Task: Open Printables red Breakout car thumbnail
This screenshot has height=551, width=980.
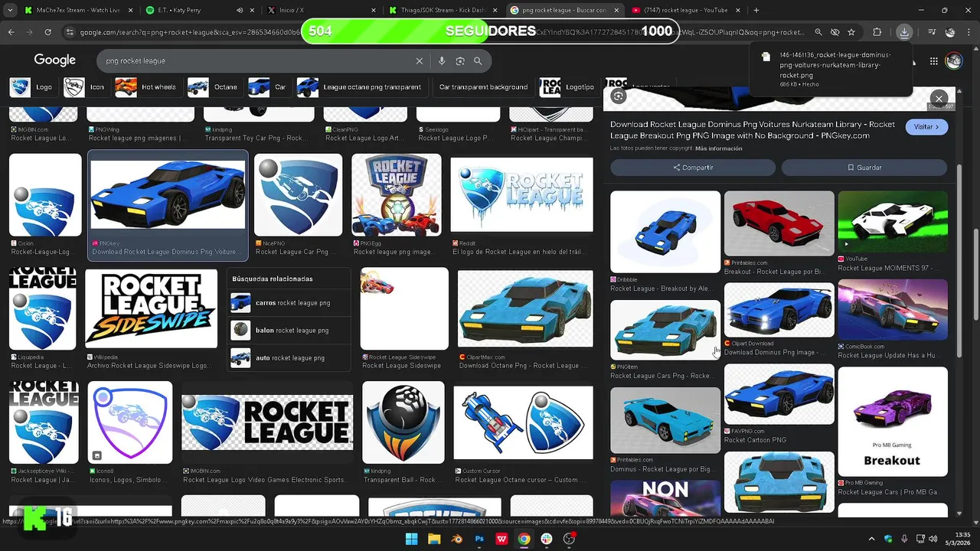Action: [779, 223]
